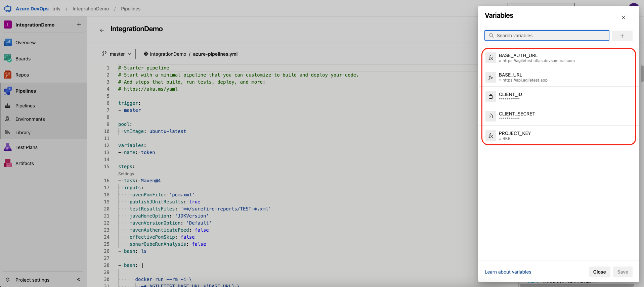Image resolution: width=644 pixels, height=287 pixels.
Task: Open the master branch dropdown
Action: tap(117, 54)
